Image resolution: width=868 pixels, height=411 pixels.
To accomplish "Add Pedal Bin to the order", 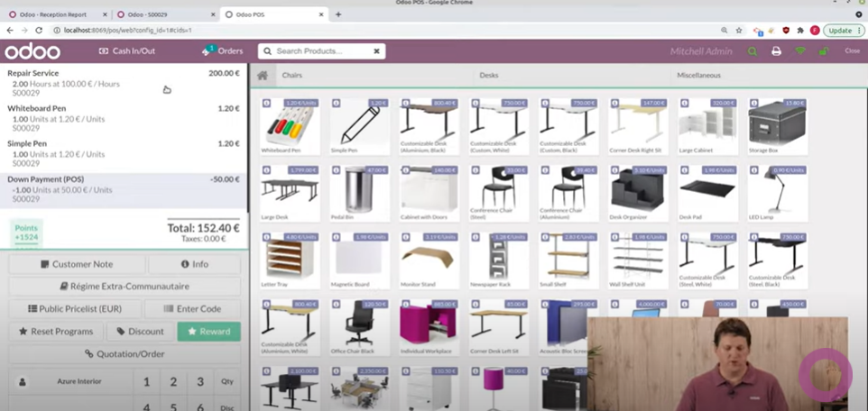I will (359, 193).
